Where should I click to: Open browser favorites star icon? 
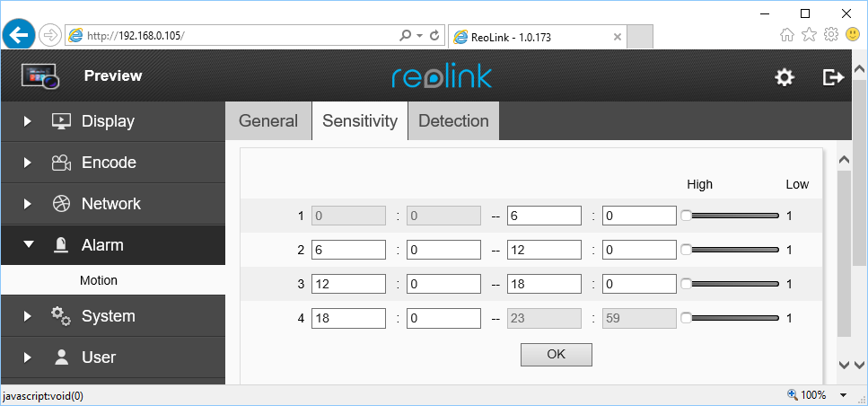pyautogui.click(x=809, y=35)
